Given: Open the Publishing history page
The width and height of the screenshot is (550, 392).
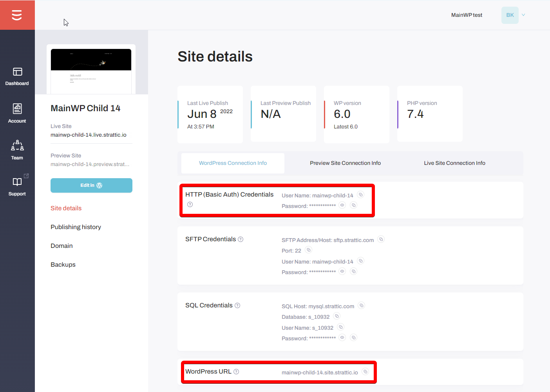Looking at the screenshot, I should [76, 227].
